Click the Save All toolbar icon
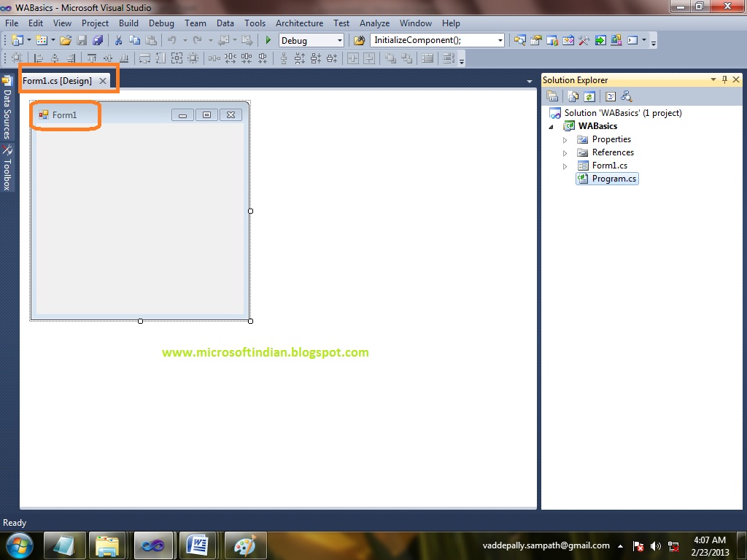The height and width of the screenshot is (560, 747). tap(98, 39)
